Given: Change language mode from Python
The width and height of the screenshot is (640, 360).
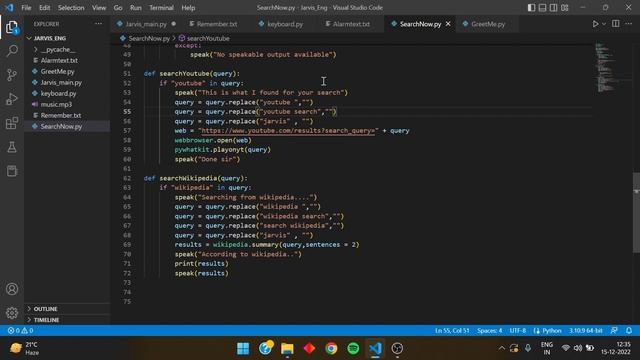Looking at the screenshot, I should 551,330.
